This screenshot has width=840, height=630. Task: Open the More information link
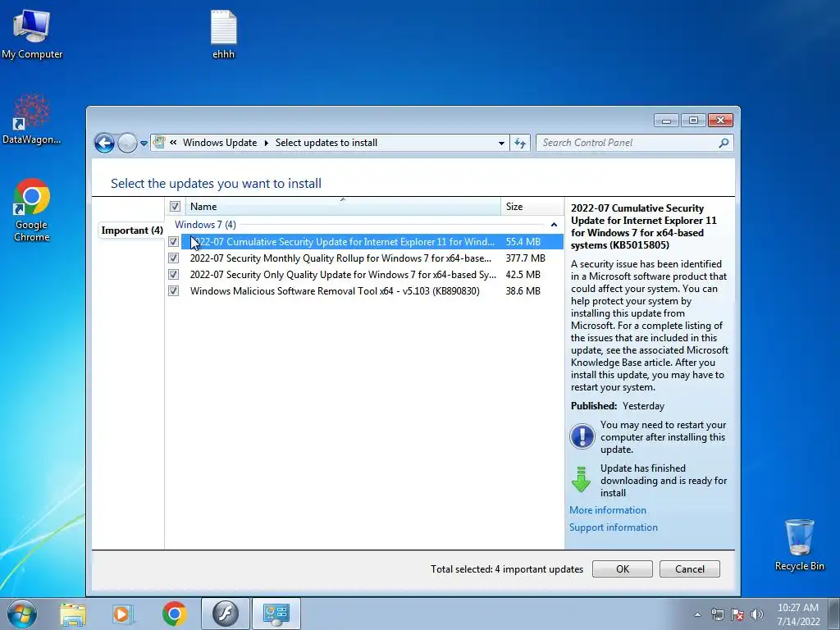point(608,510)
